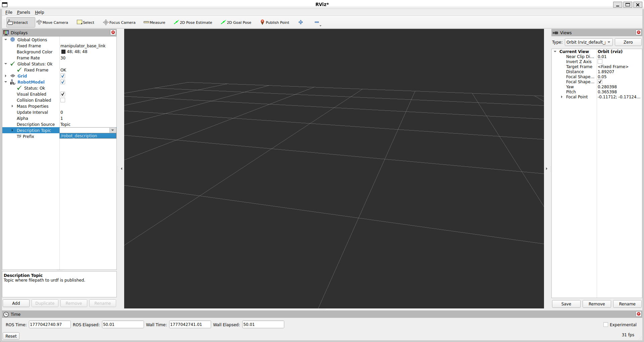Image resolution: width=644 pixels, height=342 pixels.
Task: Expand the Mass Properties tree item
Action: [x=12, y=106]
